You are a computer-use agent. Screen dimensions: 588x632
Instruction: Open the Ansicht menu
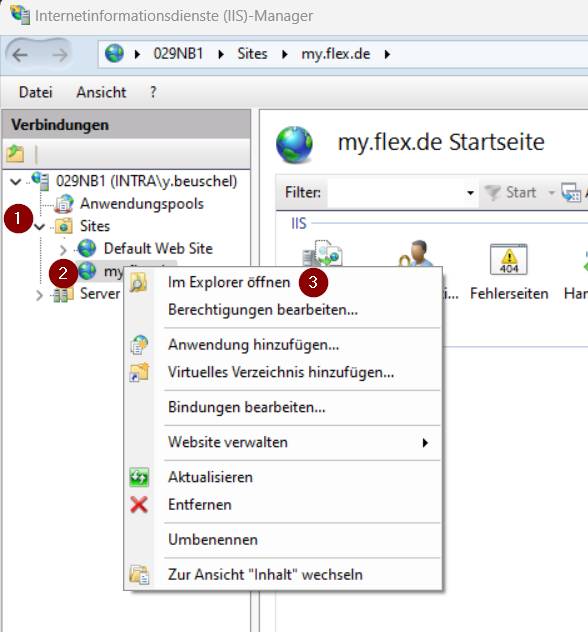click(x=101, y=92)
